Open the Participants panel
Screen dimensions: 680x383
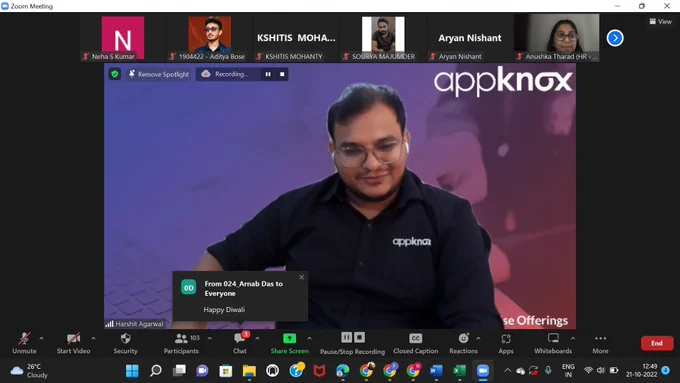(x=181, y=343)
